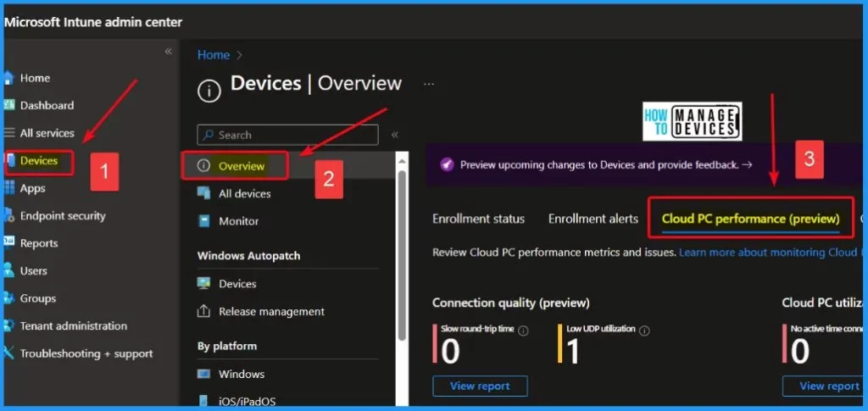
Task: Click the Connection quality (preview) heading
Action: click(x=511, y=303)
